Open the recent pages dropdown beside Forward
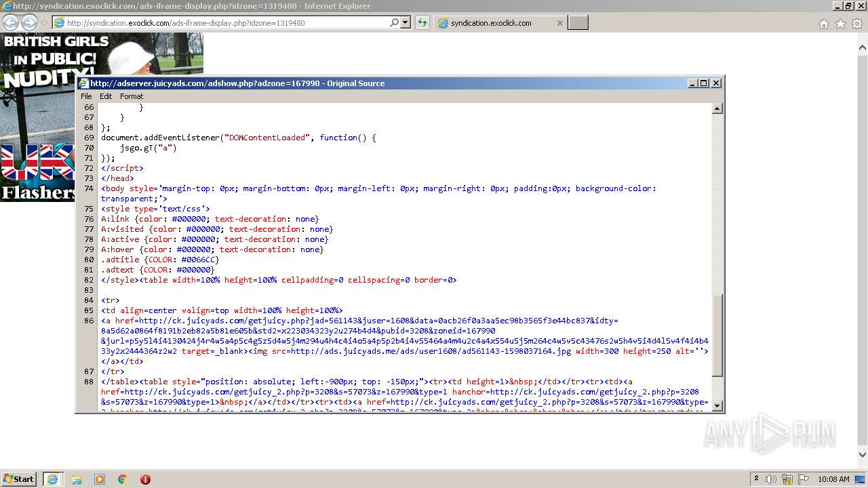The image size is (868, 488). click(44, 23)
